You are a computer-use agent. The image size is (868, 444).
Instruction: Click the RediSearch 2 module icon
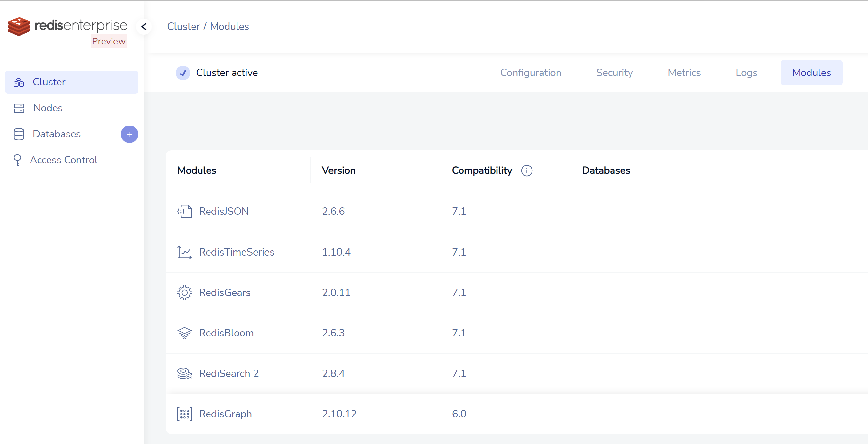tap(184, 373)
